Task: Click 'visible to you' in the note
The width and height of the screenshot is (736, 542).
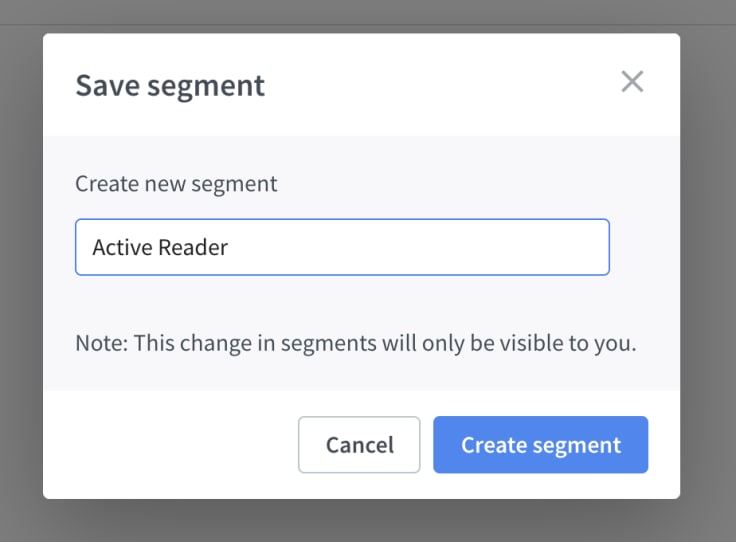Action: click(568, 343)
